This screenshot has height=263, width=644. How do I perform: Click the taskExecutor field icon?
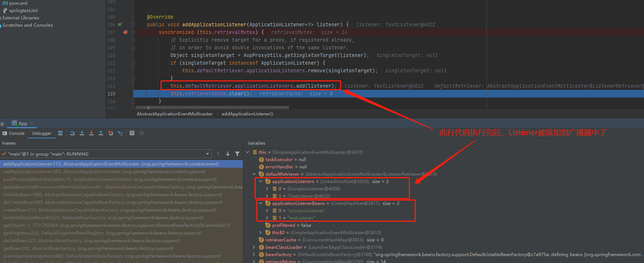click(261, 160)
